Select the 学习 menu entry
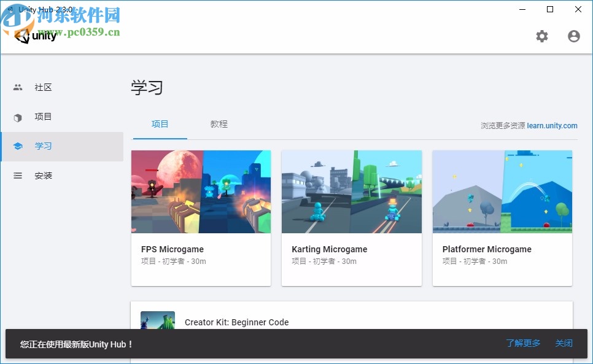 click(x=43, y=146)
